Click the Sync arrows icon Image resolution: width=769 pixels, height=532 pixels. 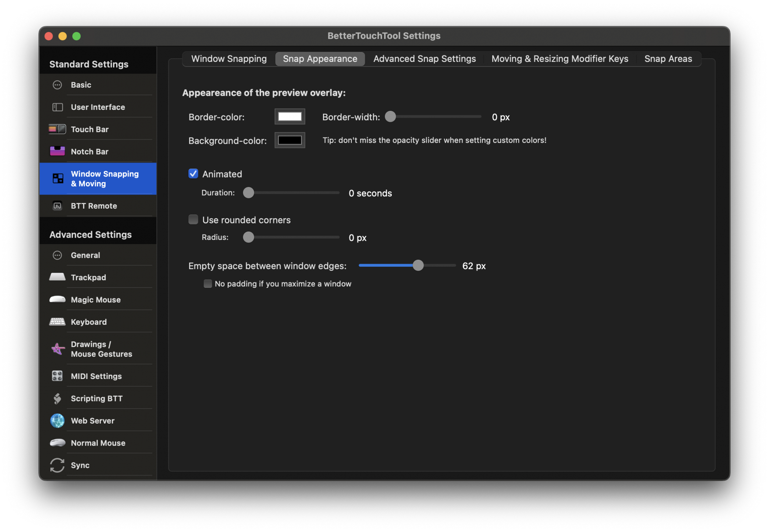click(57, 465)
